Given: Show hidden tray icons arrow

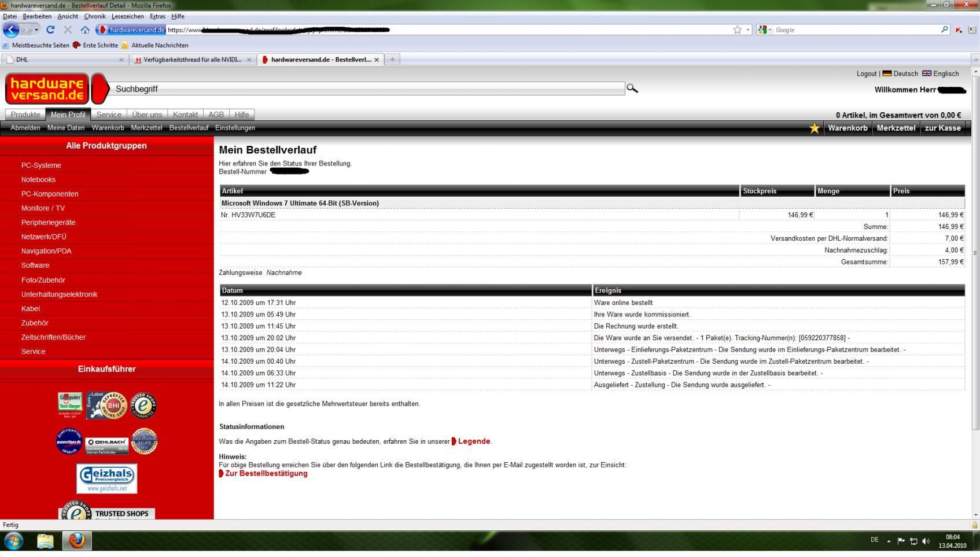Looking at the screenshot, I should coord(889,541).
